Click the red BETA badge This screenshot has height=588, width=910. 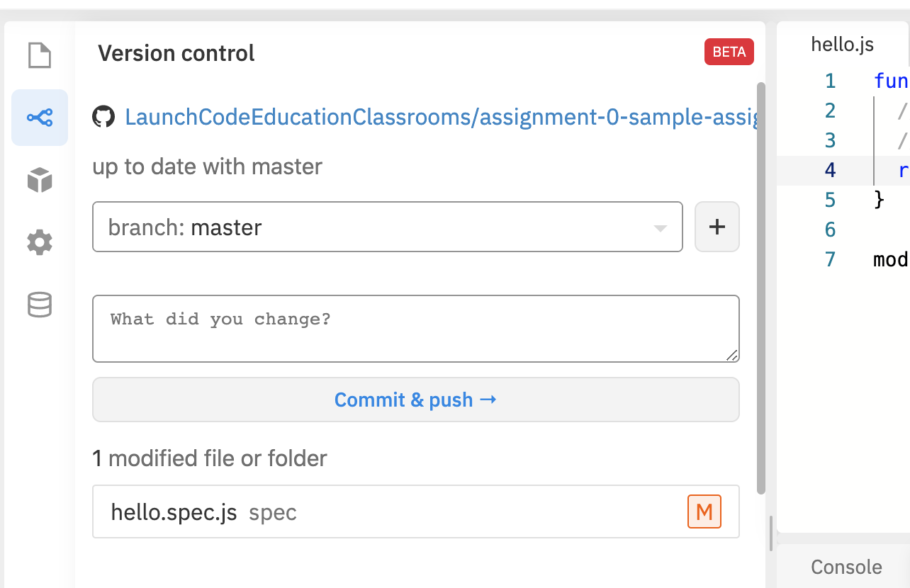[x=729, y=52]
